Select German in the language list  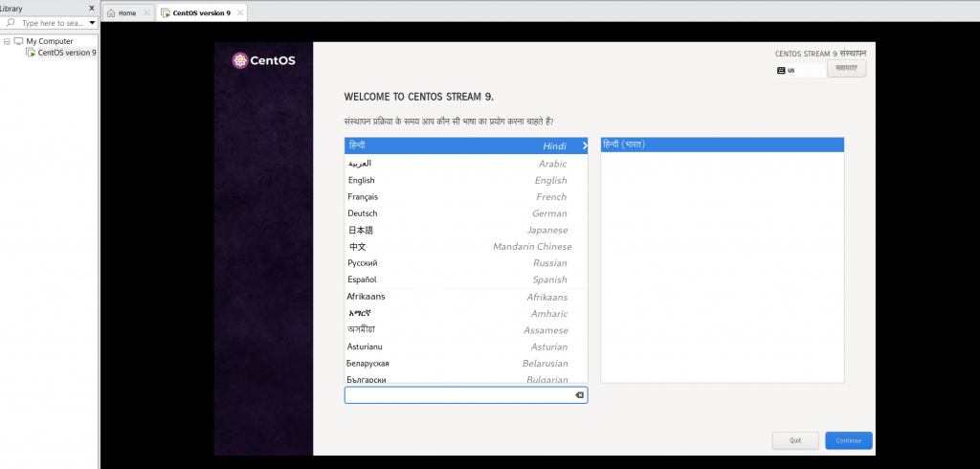click(466, 213)
